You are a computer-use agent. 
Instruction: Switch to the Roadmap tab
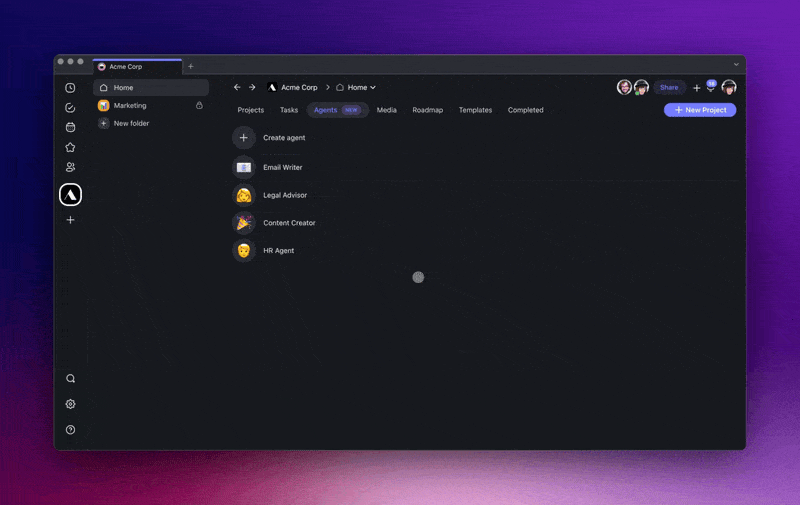pos(427,110)
